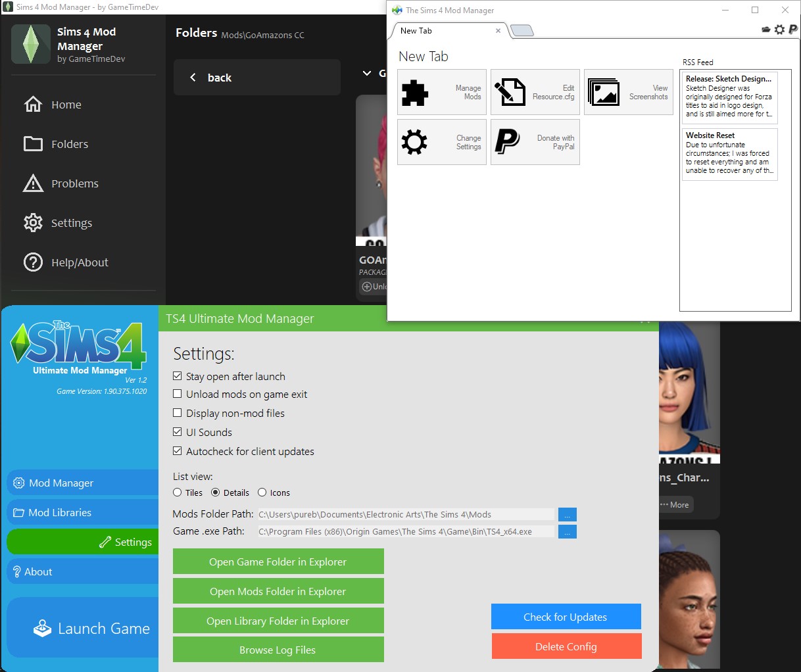Image resolution: width=801 pixels, height=672 pixels.
Task: Click the Mods\GoAmazons CC breadcrumb
Action: 262,36
